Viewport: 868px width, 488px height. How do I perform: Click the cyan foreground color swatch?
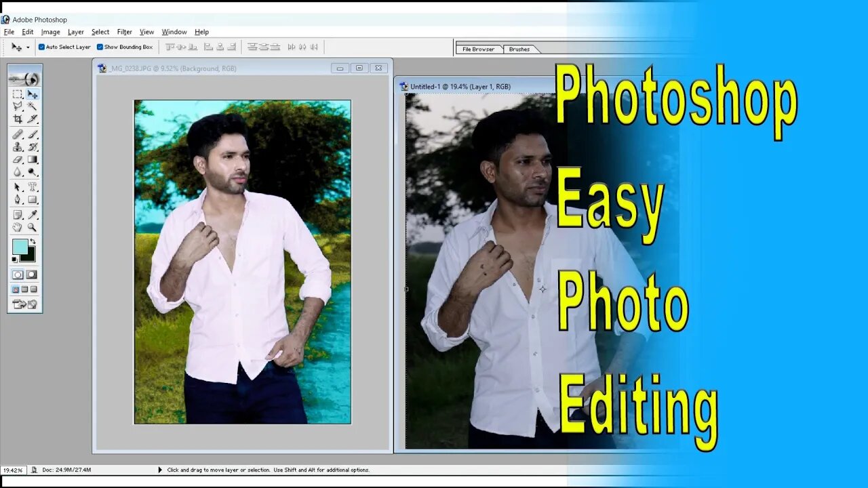click(x=19, y=245)
